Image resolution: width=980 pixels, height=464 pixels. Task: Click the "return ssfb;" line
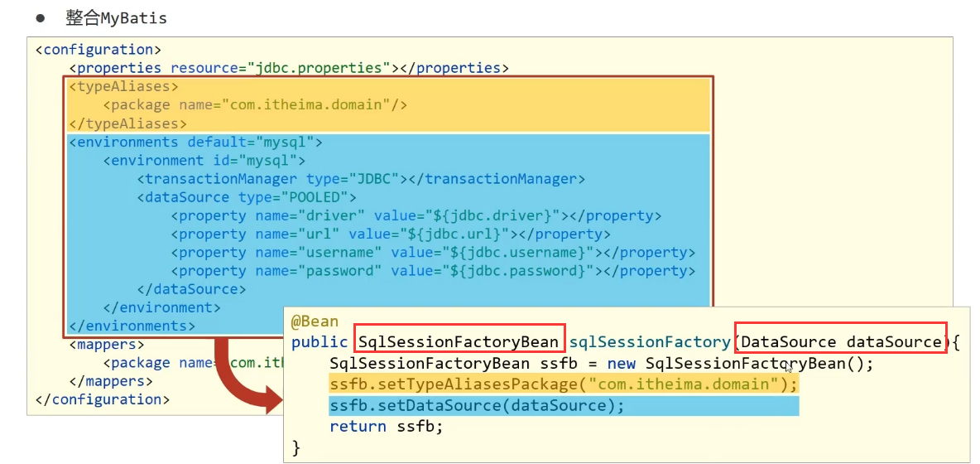[387, 427]
